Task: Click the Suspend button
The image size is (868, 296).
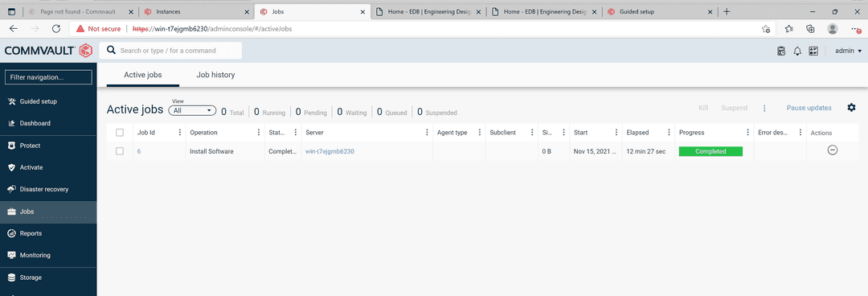Action: [734, 108]
